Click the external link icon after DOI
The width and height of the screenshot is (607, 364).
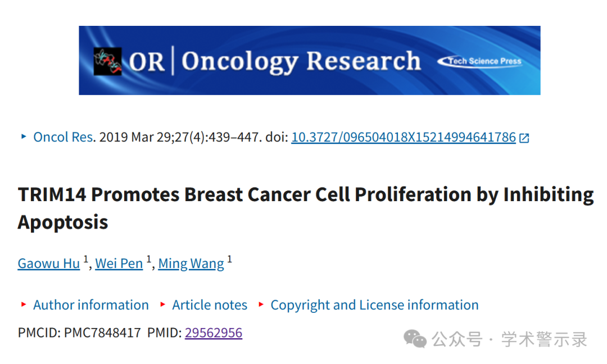(524, 138)
